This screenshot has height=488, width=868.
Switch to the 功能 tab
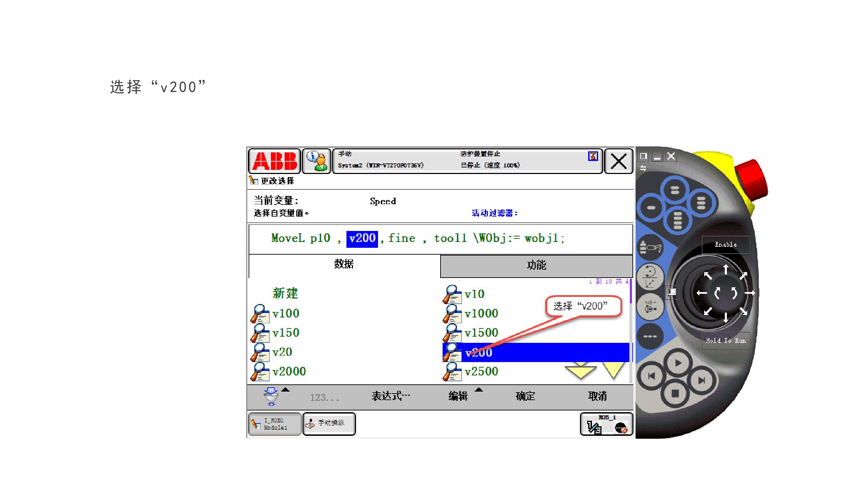click(x=536, y=265)
